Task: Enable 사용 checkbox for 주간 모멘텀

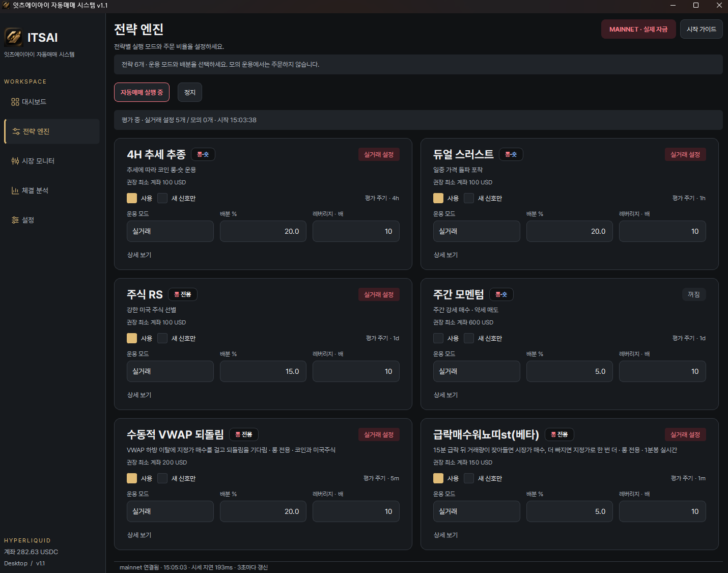Action: 438,338
